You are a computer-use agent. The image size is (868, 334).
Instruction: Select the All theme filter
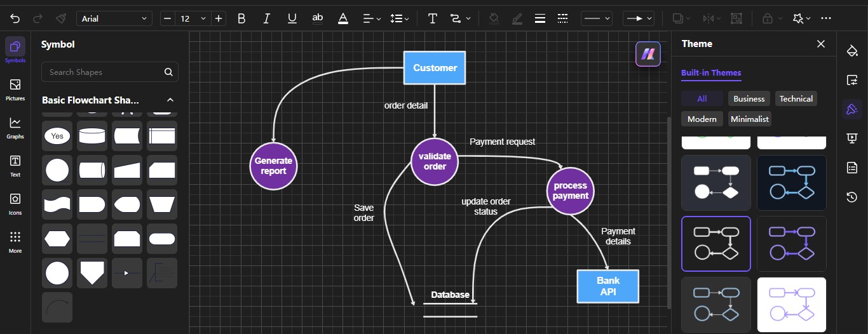pos(702,98)
